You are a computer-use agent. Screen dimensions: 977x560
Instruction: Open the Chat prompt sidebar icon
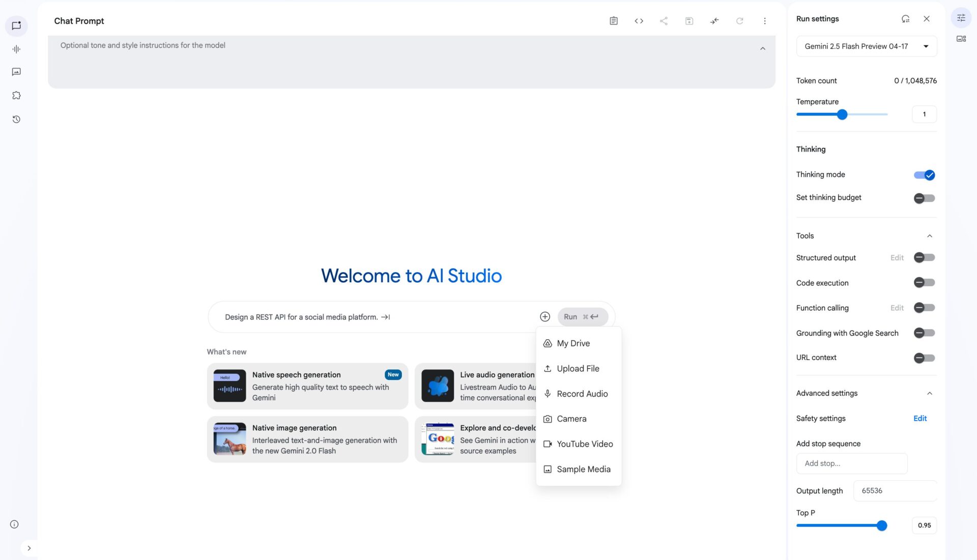(x=16, y=25)
